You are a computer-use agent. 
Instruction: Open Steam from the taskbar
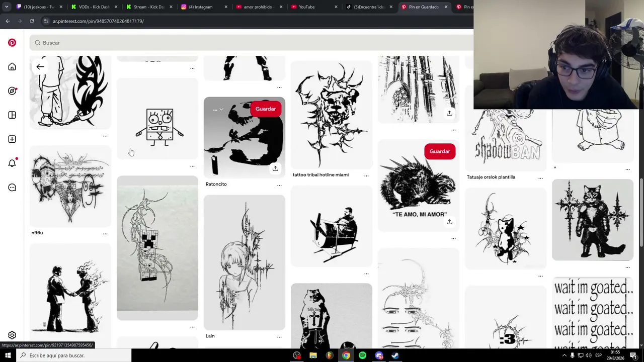395,355
